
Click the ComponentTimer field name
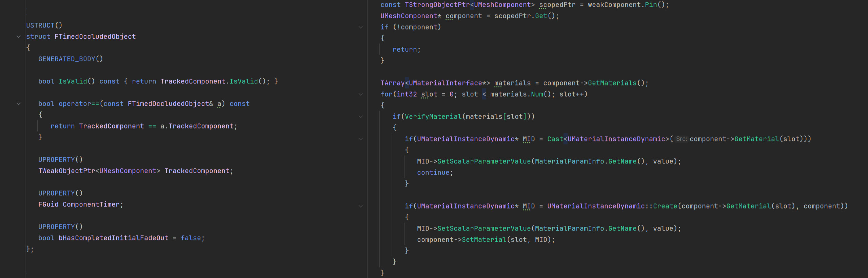[x=91, y=204]
